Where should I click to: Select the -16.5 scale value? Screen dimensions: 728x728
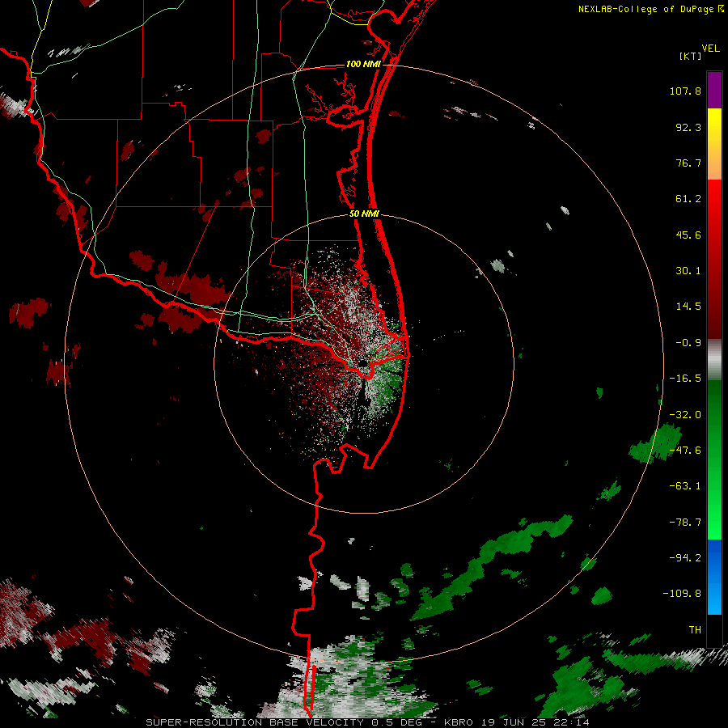pyautogui.click(x=685, y=379)
